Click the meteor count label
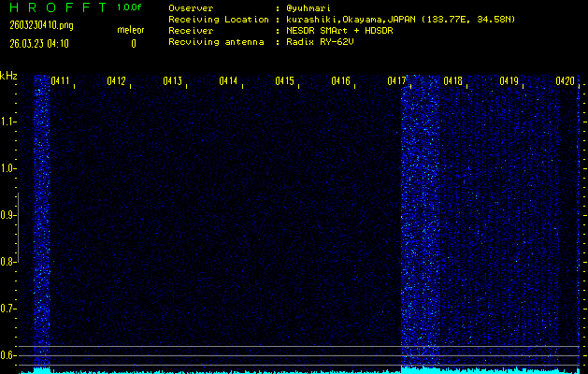Screen dimensions: 588x374 click(x=131, y=30)
